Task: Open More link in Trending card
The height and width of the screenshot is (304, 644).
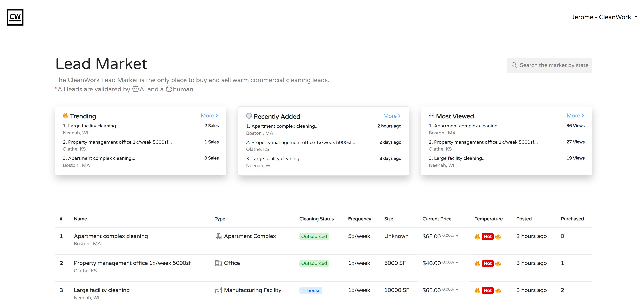Action: [x=209, y=116]
